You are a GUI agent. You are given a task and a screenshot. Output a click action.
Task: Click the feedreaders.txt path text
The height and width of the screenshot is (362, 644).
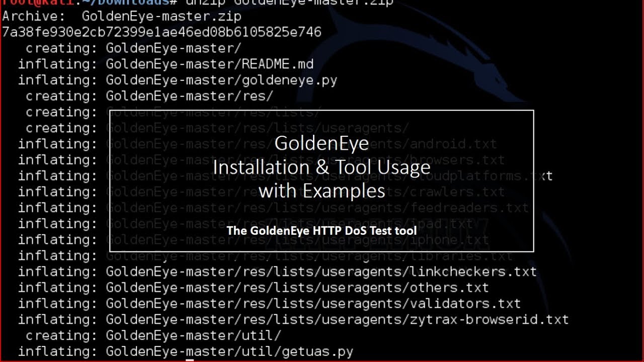point(473,208)
